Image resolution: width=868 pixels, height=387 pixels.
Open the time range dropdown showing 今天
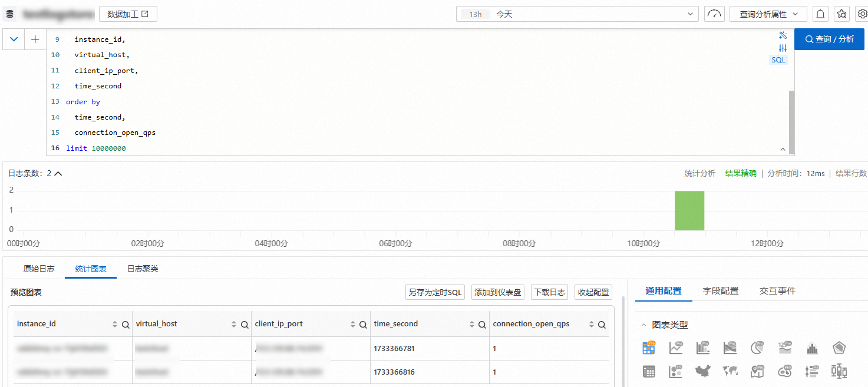point(577,14)
